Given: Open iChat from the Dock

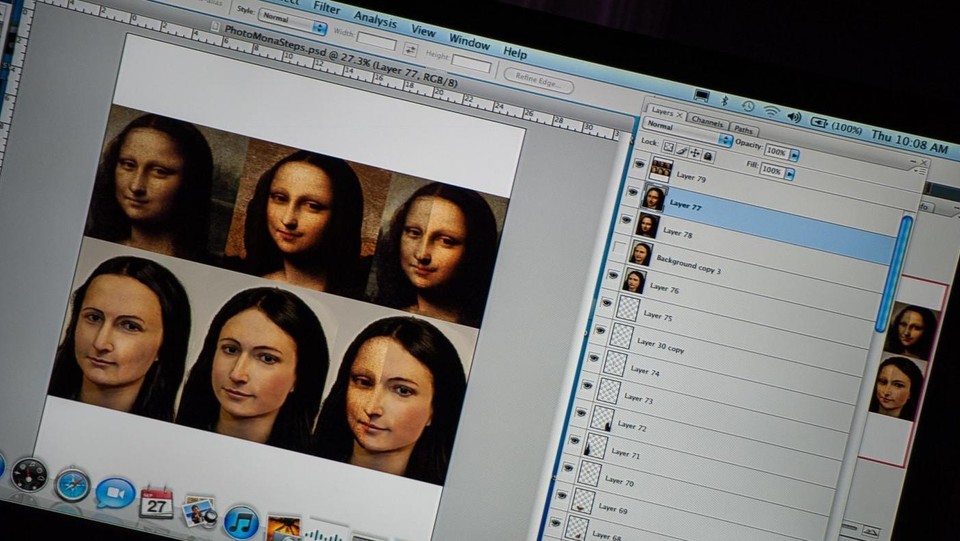Looking at the screenshot, I should click(115, 493).
